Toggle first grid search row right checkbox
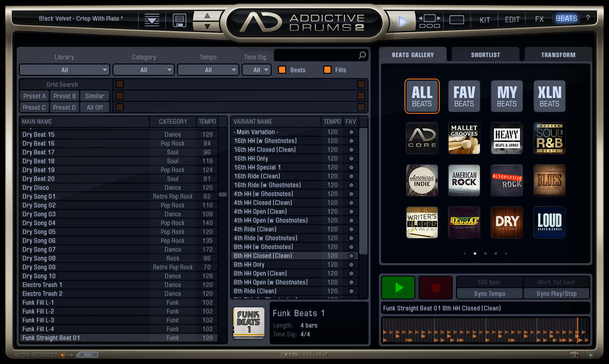 tap(361, 84)
